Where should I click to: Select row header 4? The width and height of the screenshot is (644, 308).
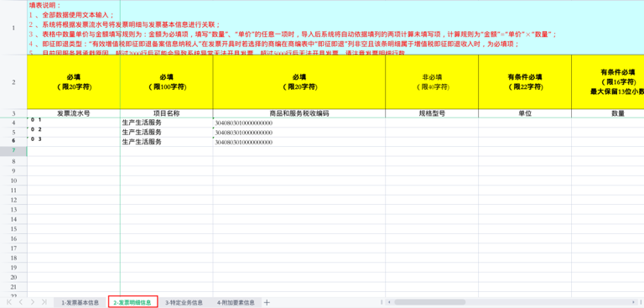[x=13, y=123]
